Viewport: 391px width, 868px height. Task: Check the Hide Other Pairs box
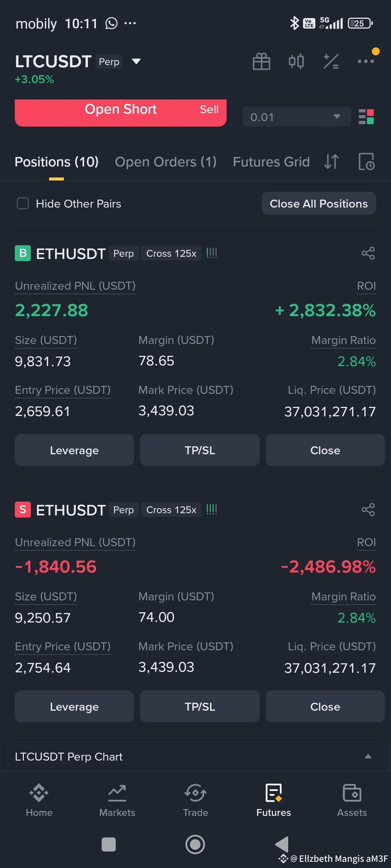(23, 203)
